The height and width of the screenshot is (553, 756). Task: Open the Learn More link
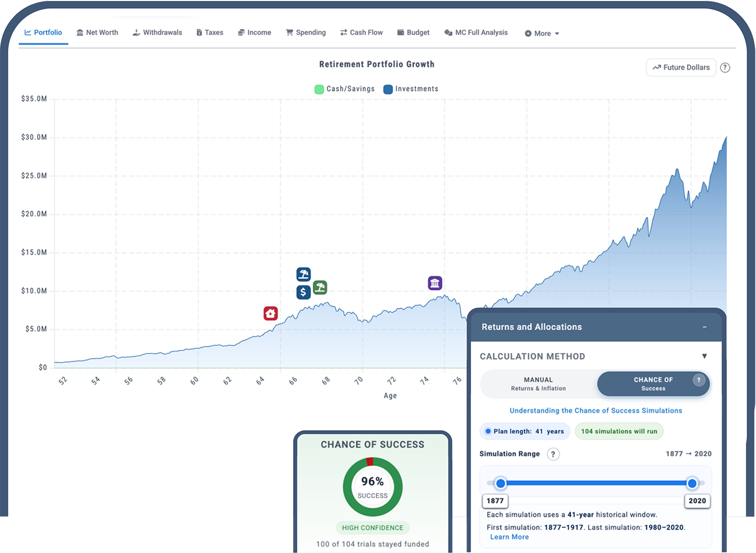click(x=509, y=537)
